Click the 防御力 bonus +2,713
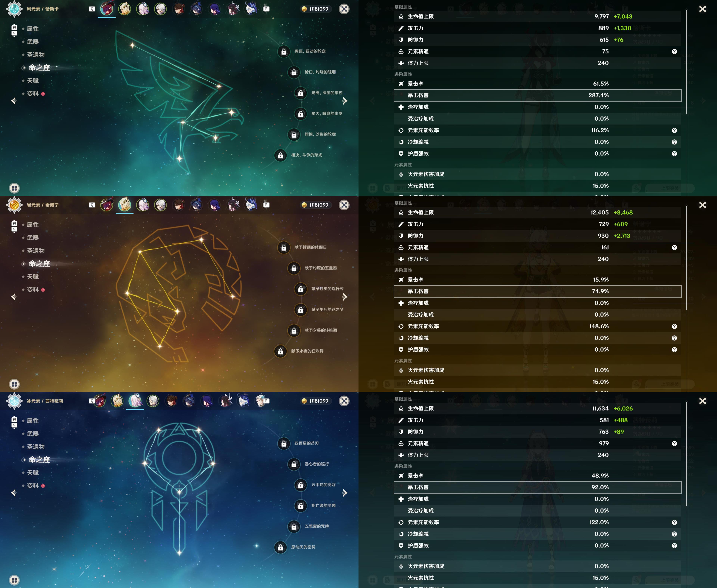Viewport: 717px width, 588px height. coord(621,236)
